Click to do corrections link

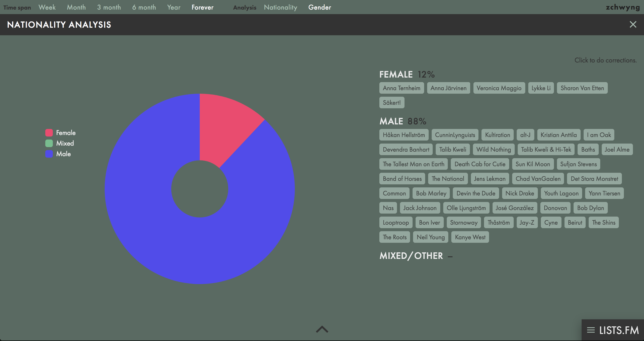[605, 60]
